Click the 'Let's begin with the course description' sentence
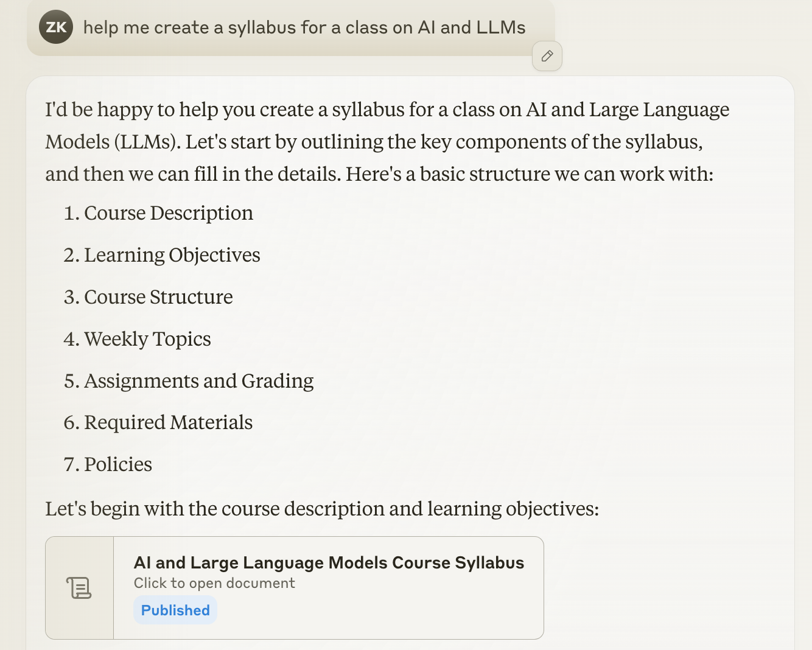The height and width of the screenshot is (650, 812). click(x=322, y=509)
